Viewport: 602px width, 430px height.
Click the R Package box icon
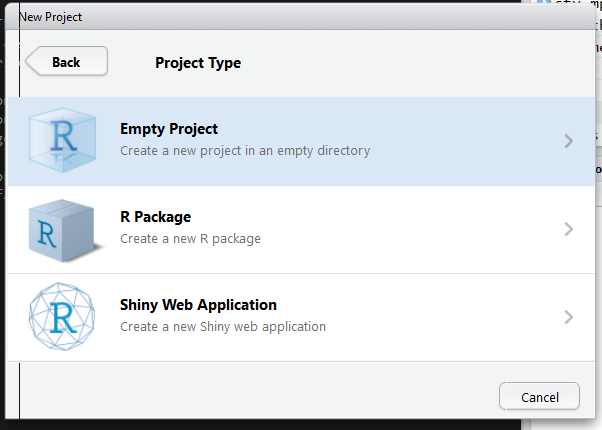click(62, 230)
